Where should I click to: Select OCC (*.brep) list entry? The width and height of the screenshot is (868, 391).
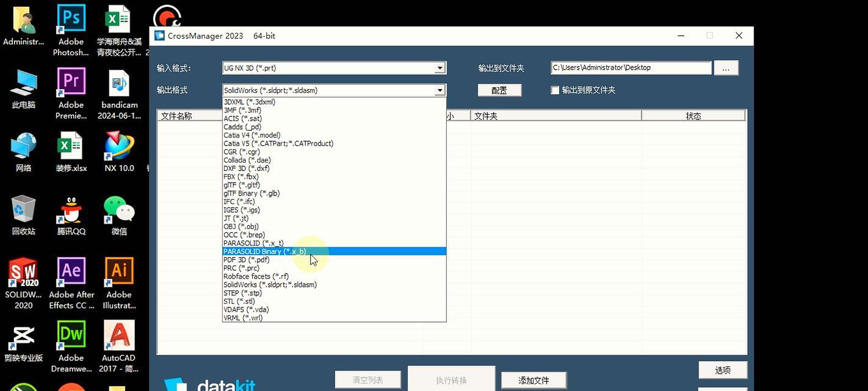click(334, 235)
